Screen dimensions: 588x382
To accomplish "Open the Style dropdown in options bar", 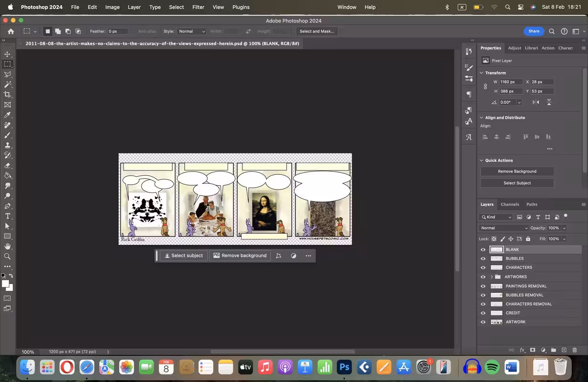I will tap(191, 32).
